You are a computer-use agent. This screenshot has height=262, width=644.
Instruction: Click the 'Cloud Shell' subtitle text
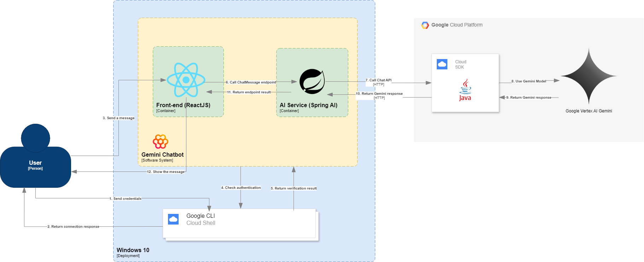201,223
